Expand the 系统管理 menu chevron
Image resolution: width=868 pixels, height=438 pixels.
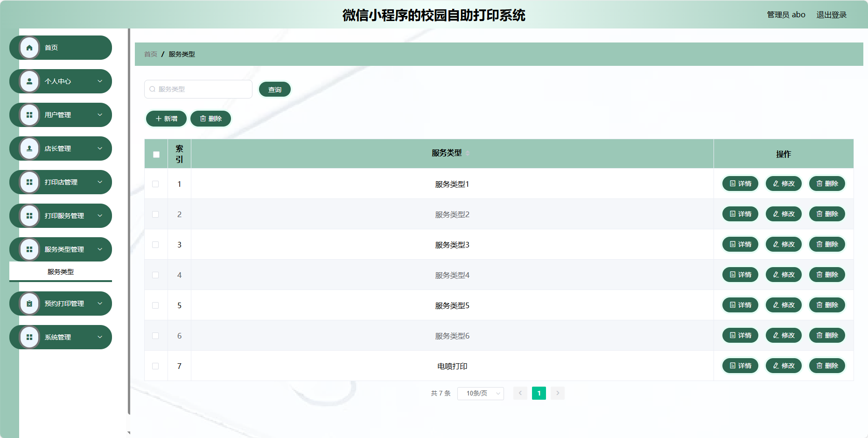[100, 337]
